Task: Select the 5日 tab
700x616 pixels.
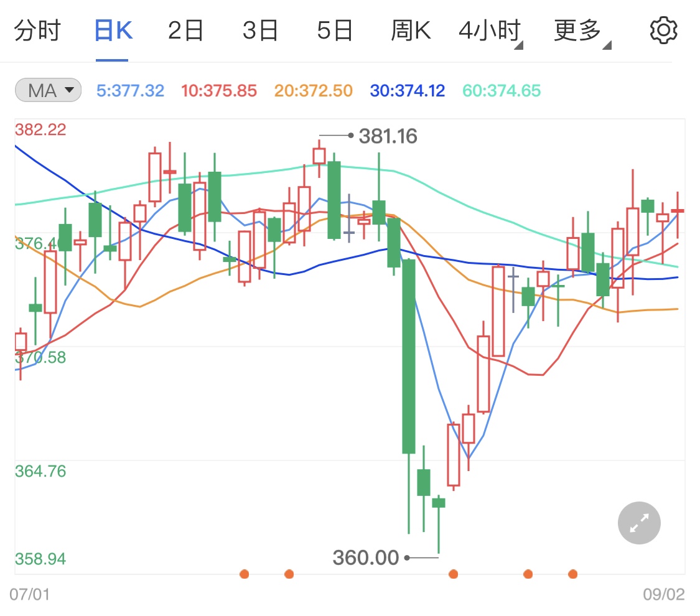Action: 335,30
